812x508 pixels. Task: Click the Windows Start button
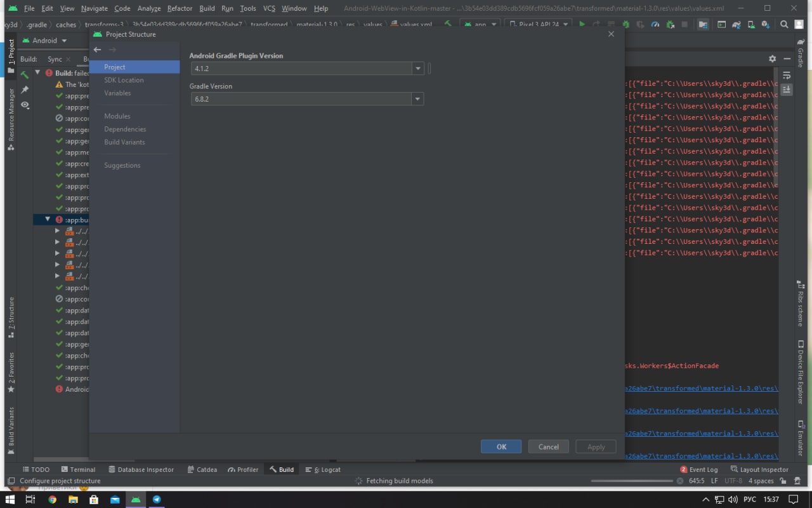pyautogui.click(x=10, y=499)
